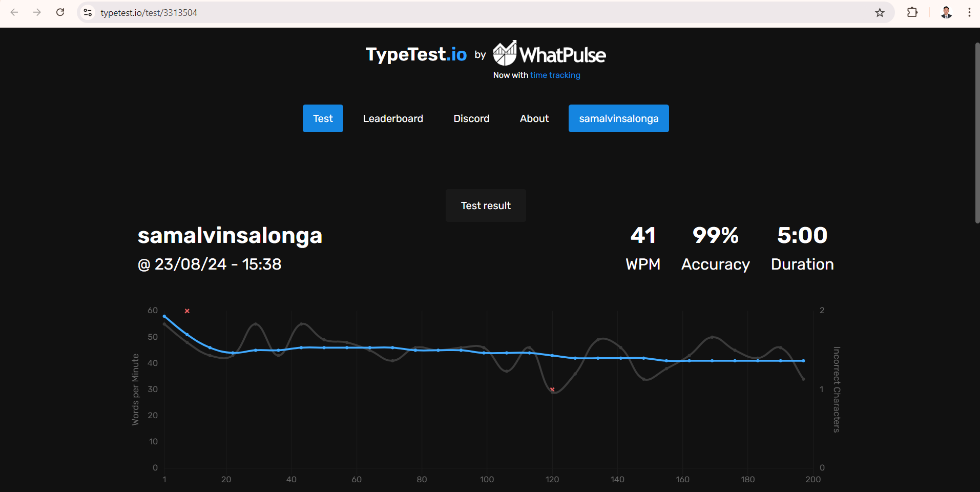Screen dimensions: 980x492
Task: Click the TypeTest.io logo
Action: tap(416, 54)
